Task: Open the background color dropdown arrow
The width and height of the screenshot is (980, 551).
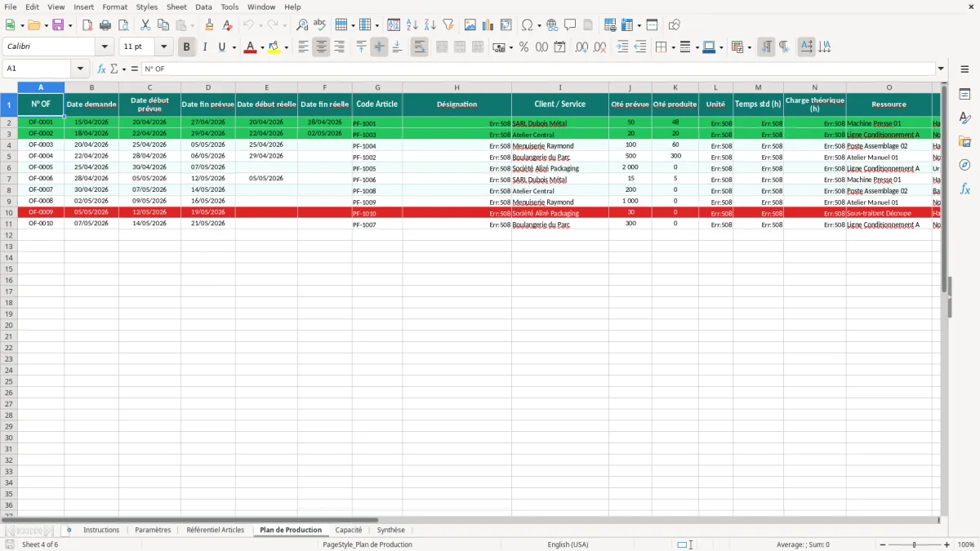Action: 286,47
